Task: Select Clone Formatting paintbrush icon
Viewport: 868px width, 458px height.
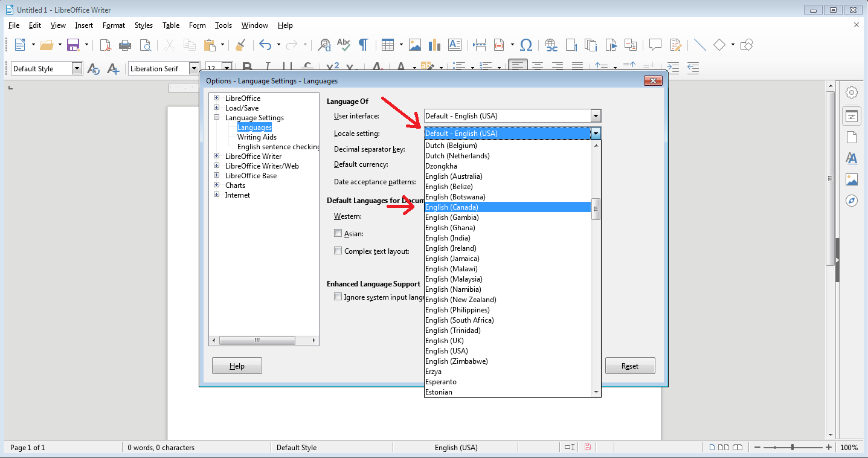Action: [240, 45]
